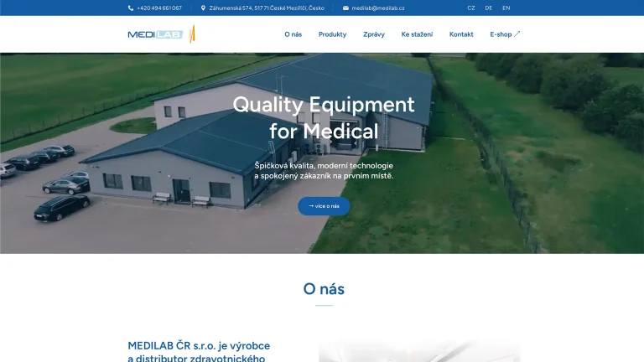Email medilab@medilab.cz
Image resolution: width=644 pixels, height=362 pixels.
378,8
